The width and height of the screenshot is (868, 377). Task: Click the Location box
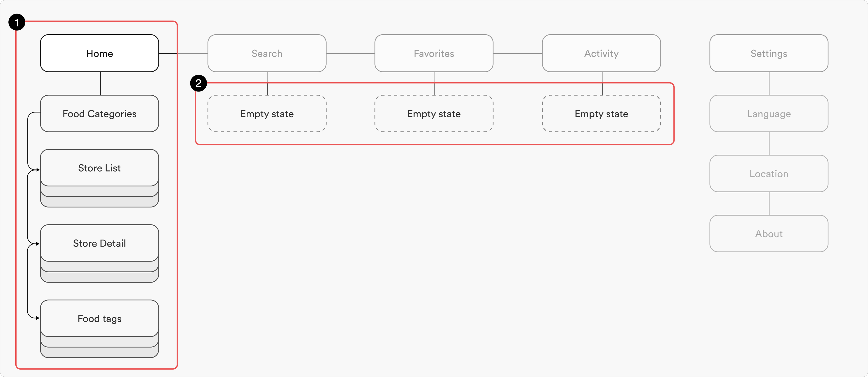(x=769, y=174)
